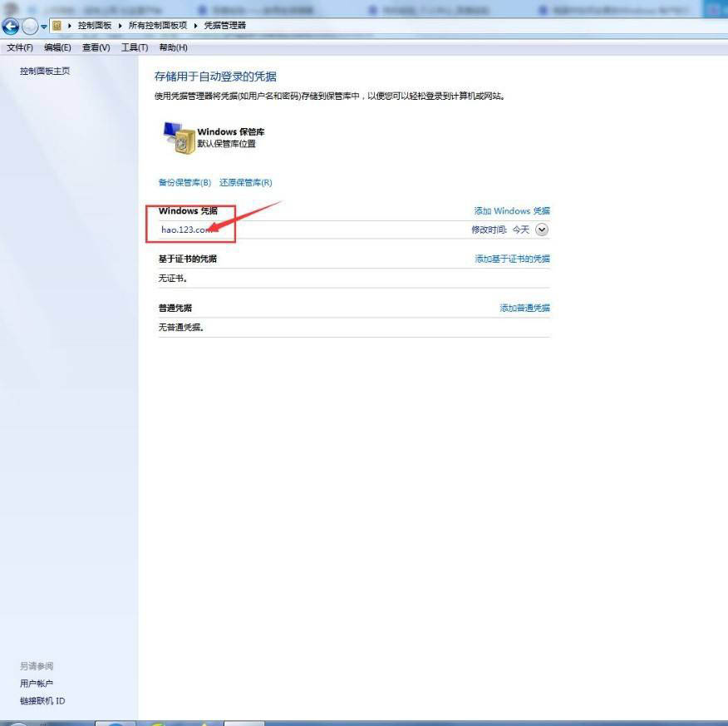The image size is (728, 726).
Task: Expand the arrow before 控制面板 breadcrumb
Action: [x=70, y=26]
